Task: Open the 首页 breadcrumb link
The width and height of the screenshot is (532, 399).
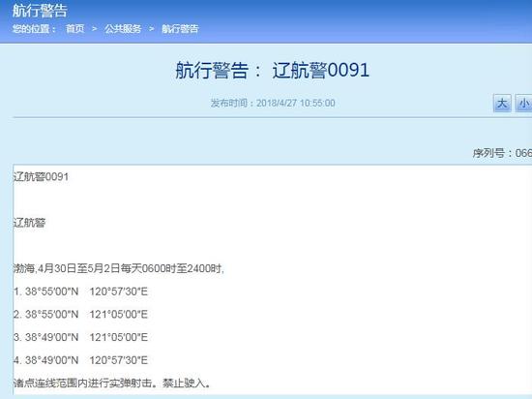Action: click(x=75, y=29)
